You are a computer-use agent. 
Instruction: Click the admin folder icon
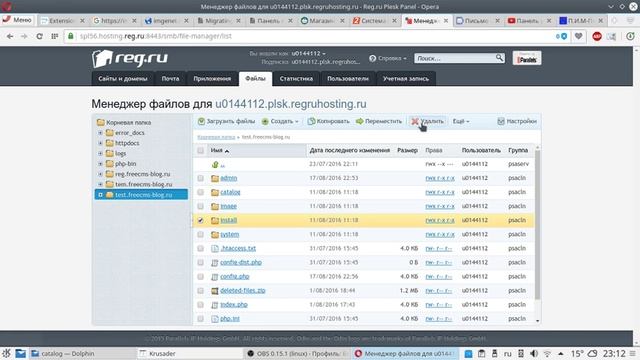[215, 178]
